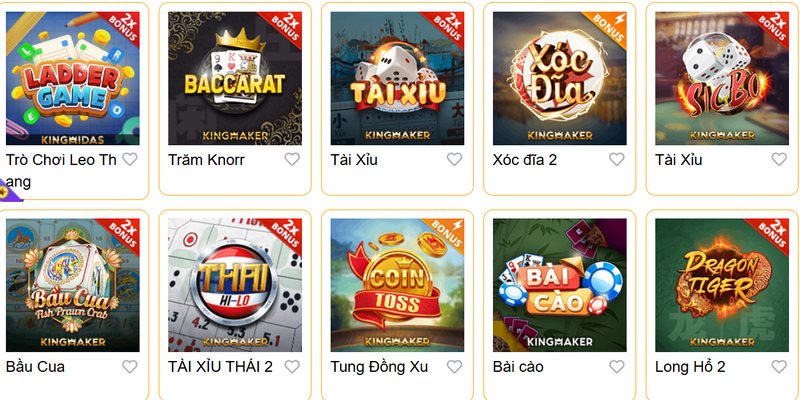Viewport: 800px width, 400px height.
Task: Toggle heart icon beside Trăm Knorr
Action: [292, 159]
